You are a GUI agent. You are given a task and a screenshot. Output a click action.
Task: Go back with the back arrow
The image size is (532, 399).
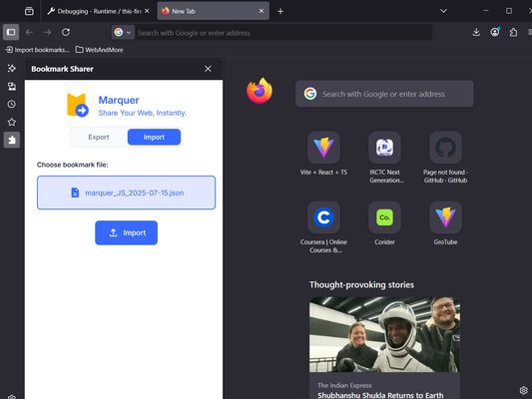tap(29, 33)
